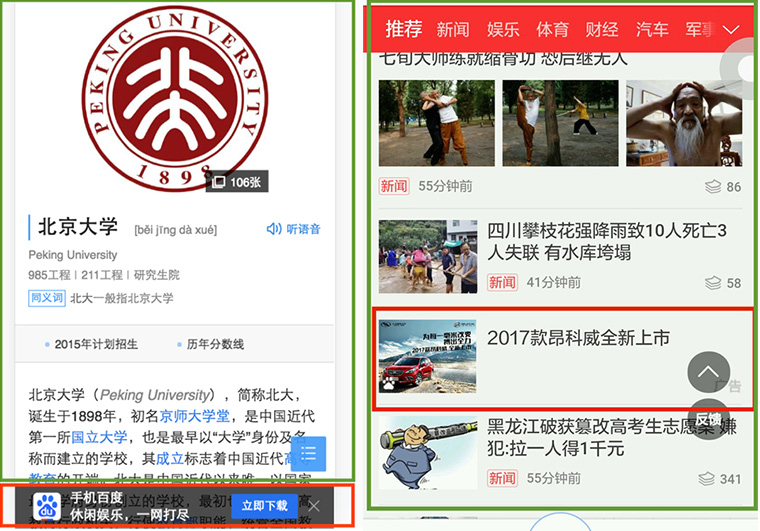
Task: Open first kung-fu photo of two men
Action: pyautogui.click(x=437, y=123)
